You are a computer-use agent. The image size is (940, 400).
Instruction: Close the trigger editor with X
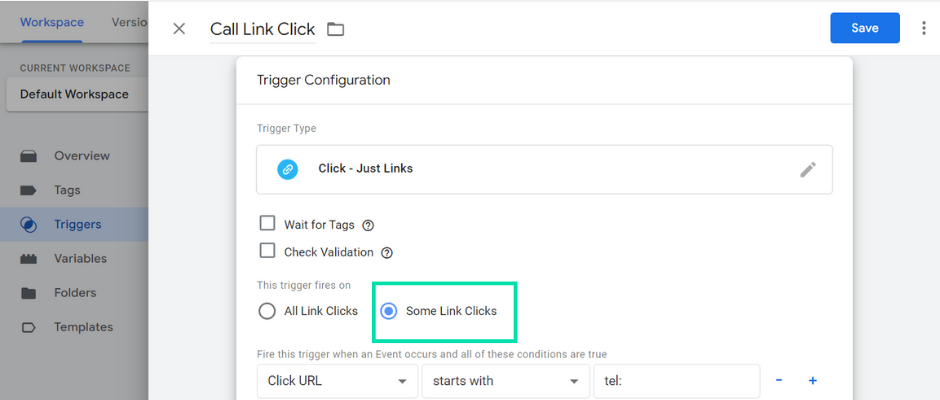[x=179, y=29]
